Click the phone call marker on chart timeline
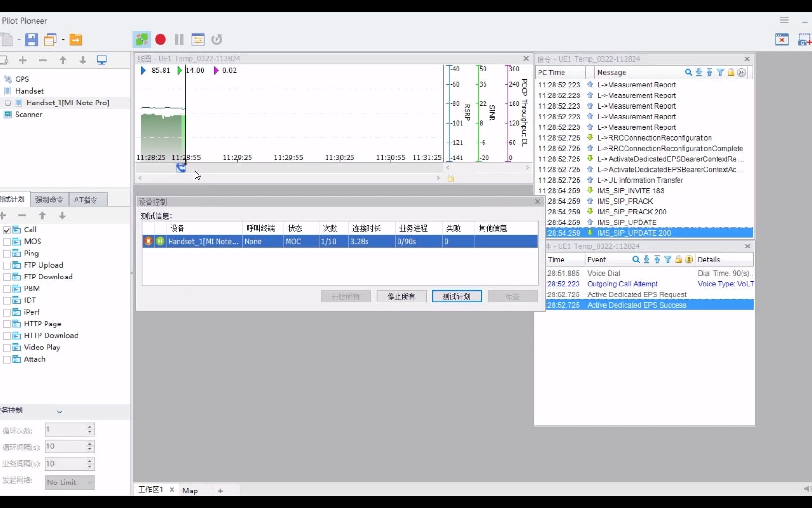This screenshot has width=812, height=508. click(181, 167)
